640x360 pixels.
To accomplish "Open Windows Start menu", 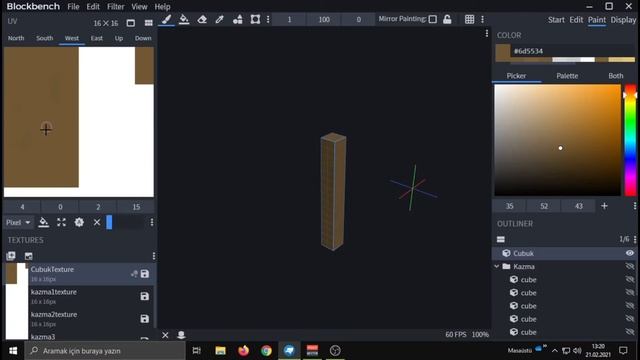I will pyautogui.click(x=13, y=351).
